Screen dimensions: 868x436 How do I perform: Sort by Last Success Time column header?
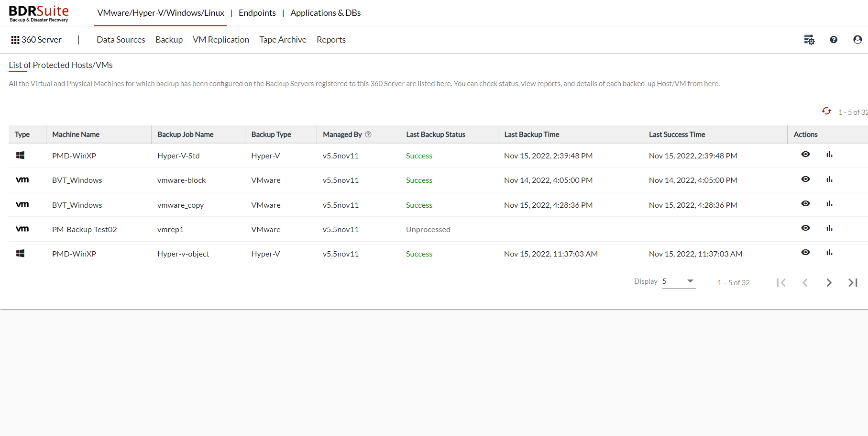677,134
